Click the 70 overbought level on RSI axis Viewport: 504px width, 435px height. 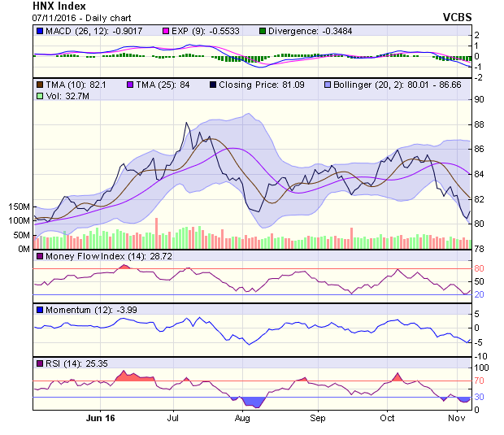480,380
